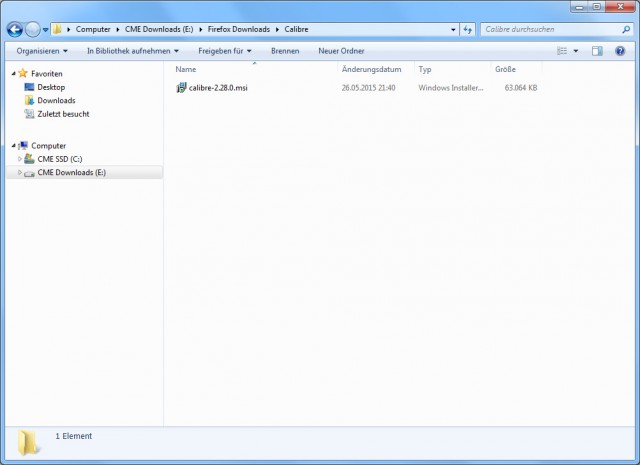The height and width of the screenshot is (465, 640).
Task: Expand CME Downloads (E:) drive node
Action: tap(20, 172)
